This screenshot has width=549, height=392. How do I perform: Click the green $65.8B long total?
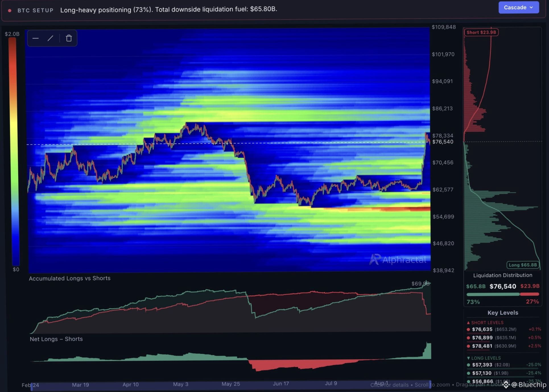[x=476, y=286]
